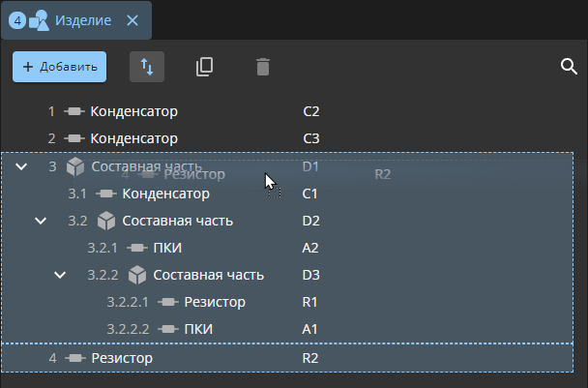The image size is (588, 388).
Task: Select row 1 Конденсатор
Action: pyautogui.click(x=287, y=111)
